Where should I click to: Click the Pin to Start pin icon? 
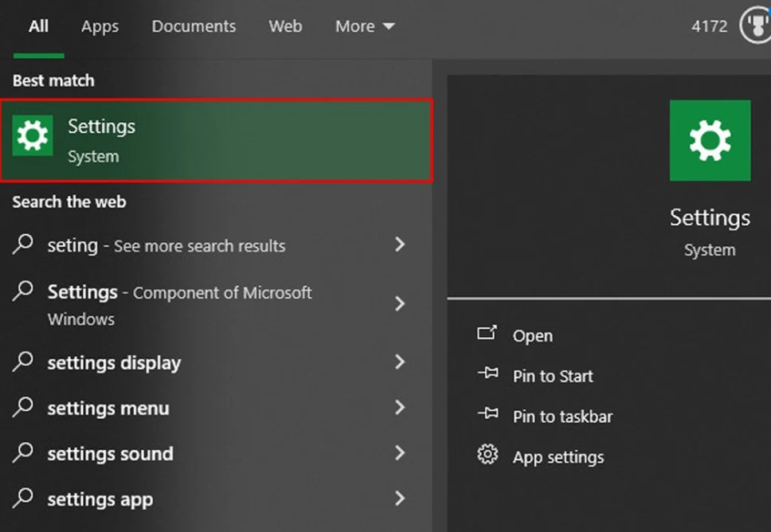click(487, 374)
